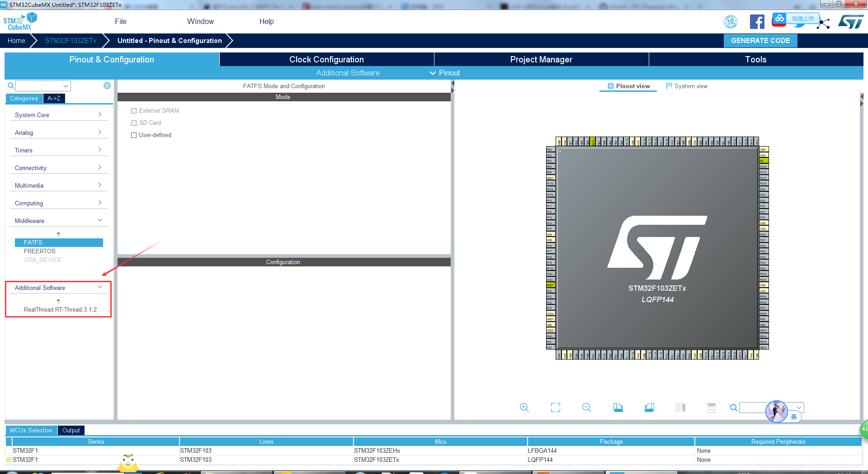Click the green check beside STM32F103ZETx row

tap(9, 460)
